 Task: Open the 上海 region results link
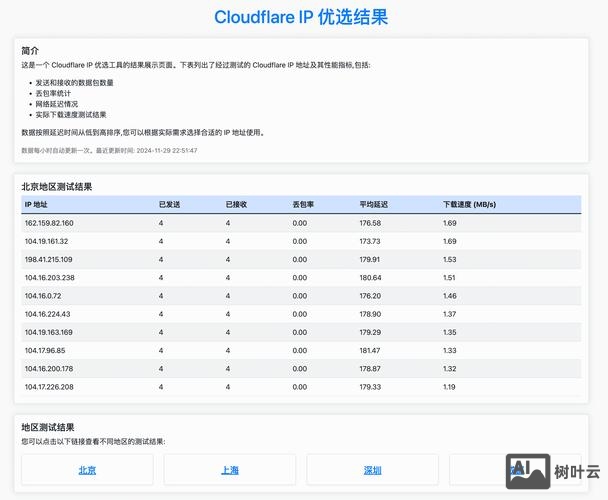pyautogui.click(x=230, y=470)
